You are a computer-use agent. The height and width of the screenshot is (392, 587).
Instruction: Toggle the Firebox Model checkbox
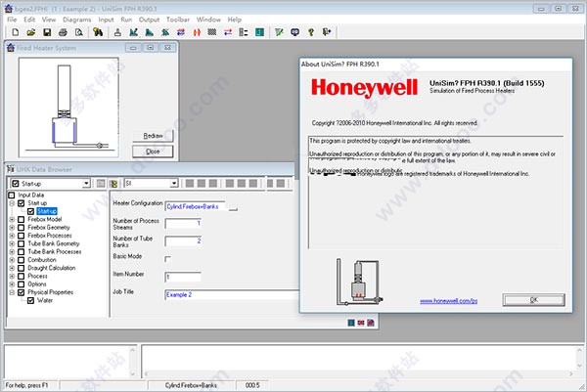pyautogui.click(x=22, y=219)
